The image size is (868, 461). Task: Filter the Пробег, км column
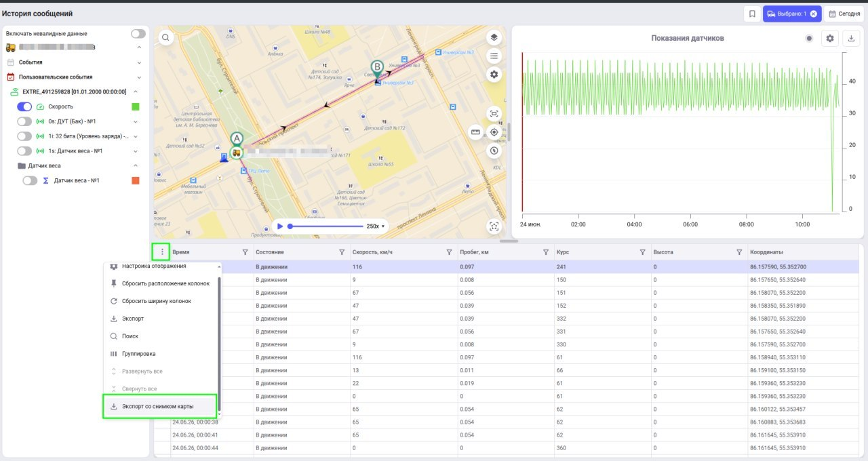pos(546,252)
